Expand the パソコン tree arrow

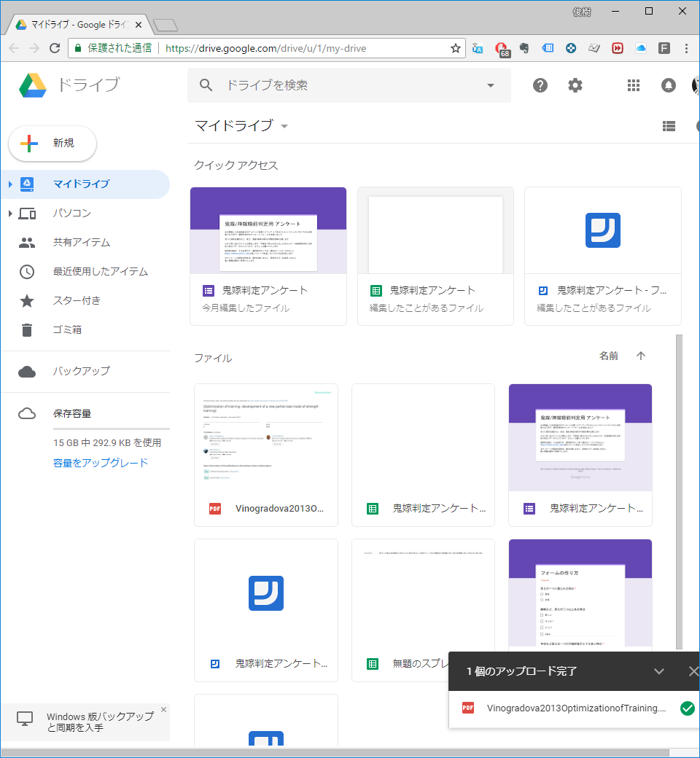tap(10, 214)
